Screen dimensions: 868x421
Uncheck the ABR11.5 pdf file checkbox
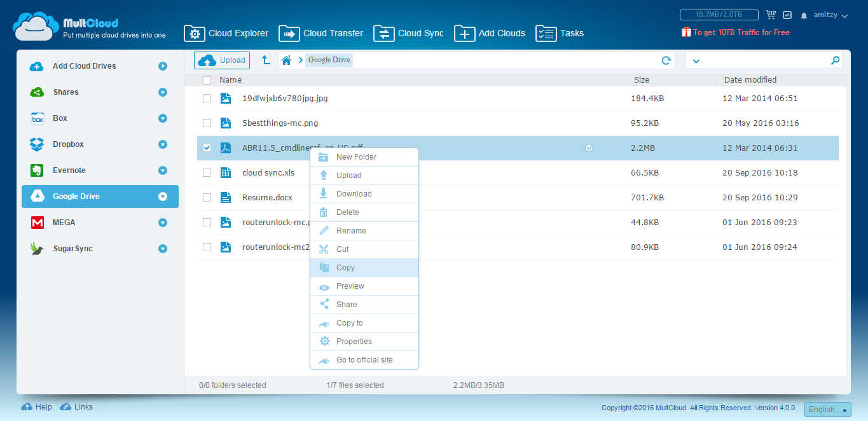tap(207, 148)
